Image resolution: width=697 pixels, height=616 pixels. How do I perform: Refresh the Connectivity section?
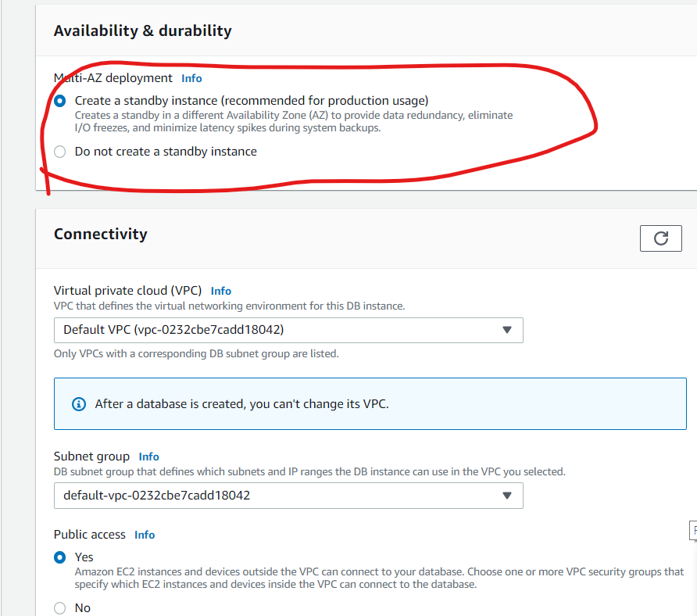point(660,238)
